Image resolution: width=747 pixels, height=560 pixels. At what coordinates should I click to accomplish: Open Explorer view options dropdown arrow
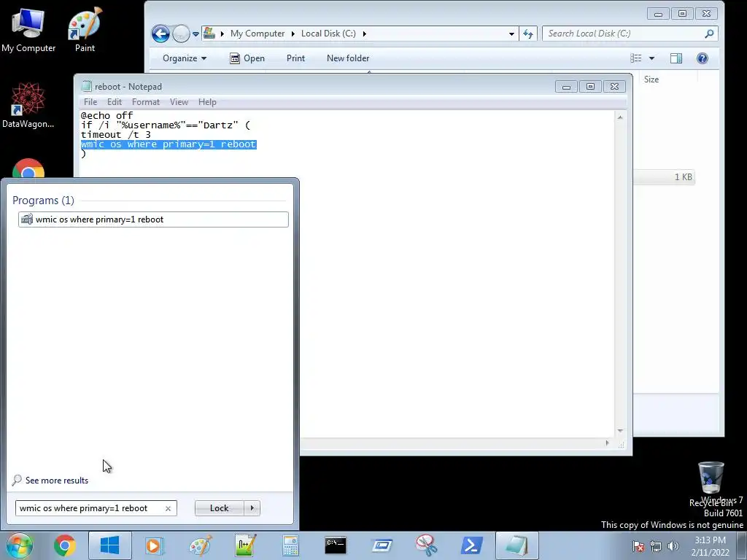coord(651,58)
